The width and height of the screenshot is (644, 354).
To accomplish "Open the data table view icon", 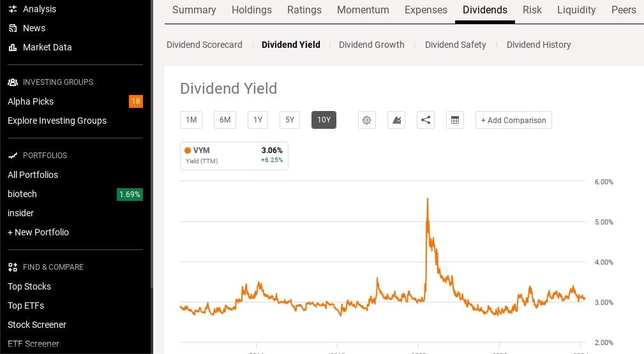I will pyautogui.click(x=455, y=120).
